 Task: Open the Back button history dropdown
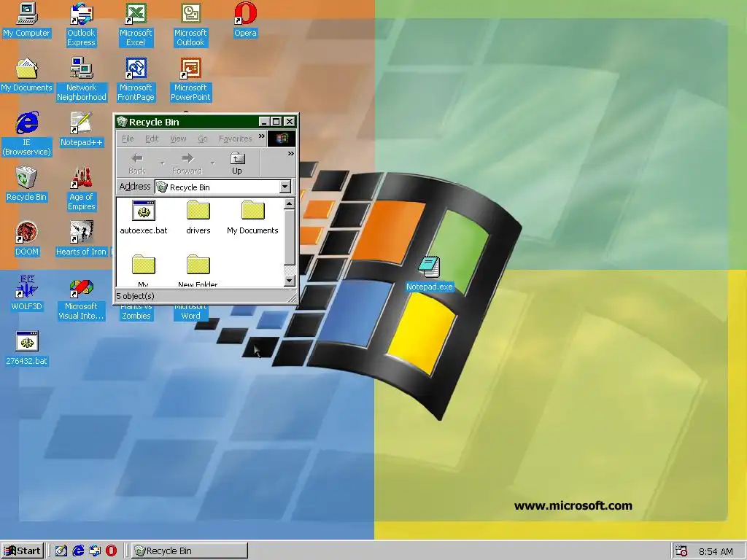(x=163, y=163)
